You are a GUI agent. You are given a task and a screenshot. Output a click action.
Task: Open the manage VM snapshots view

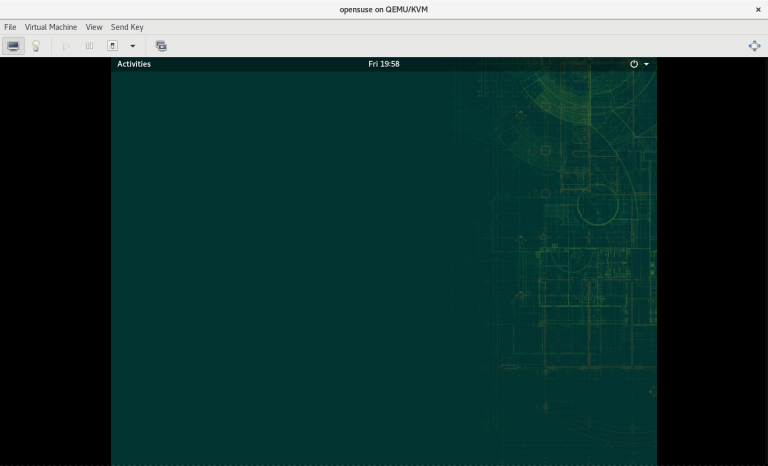coord(161,46)
